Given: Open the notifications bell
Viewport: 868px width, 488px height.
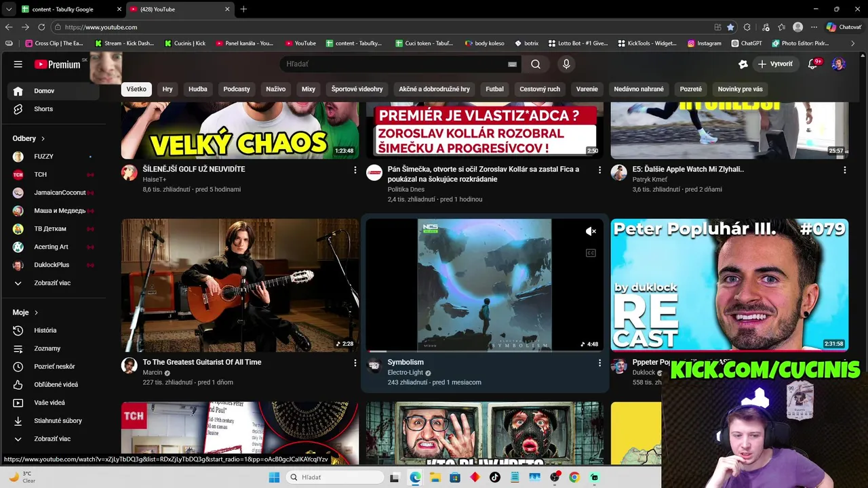Looking at the screenshot, I should pos(813,64).
